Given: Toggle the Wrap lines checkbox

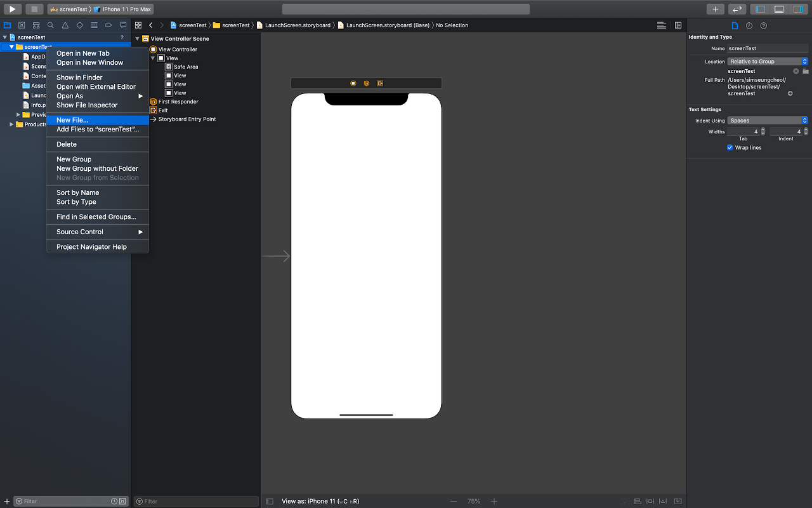Looking at the screenshot, I should pyautogui.click(x=730, y=148).
